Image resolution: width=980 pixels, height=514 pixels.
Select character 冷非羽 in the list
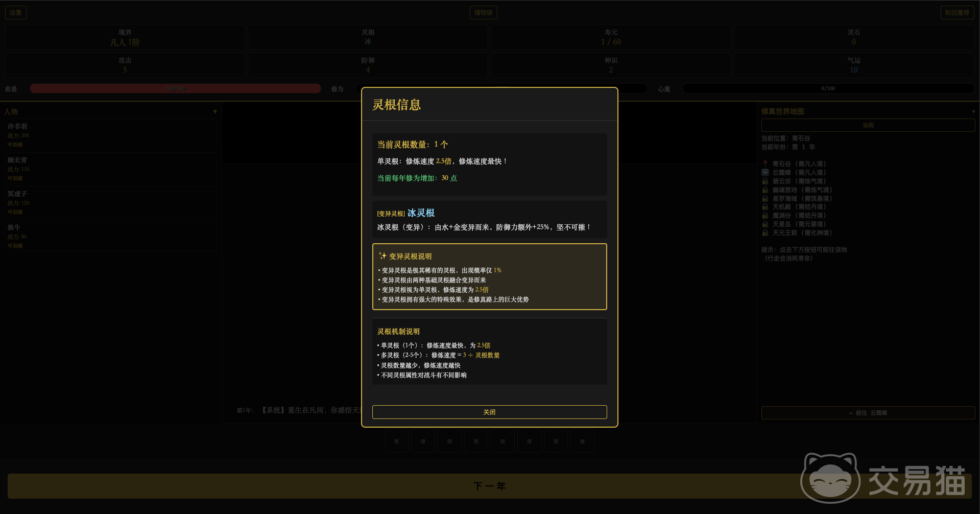click(110, 135)
